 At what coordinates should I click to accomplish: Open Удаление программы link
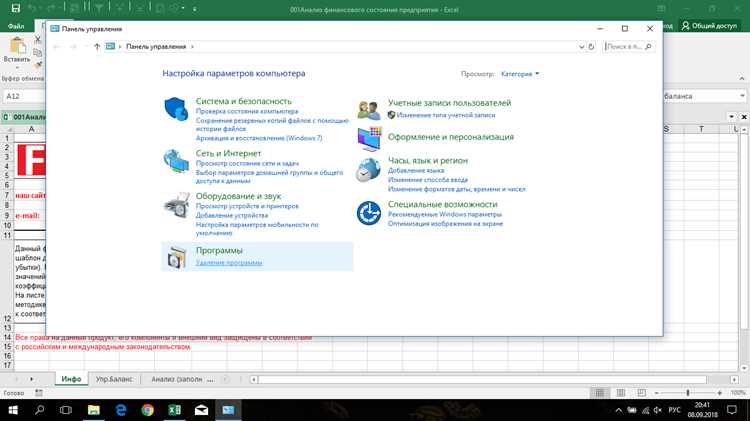[x=229, y=262]
